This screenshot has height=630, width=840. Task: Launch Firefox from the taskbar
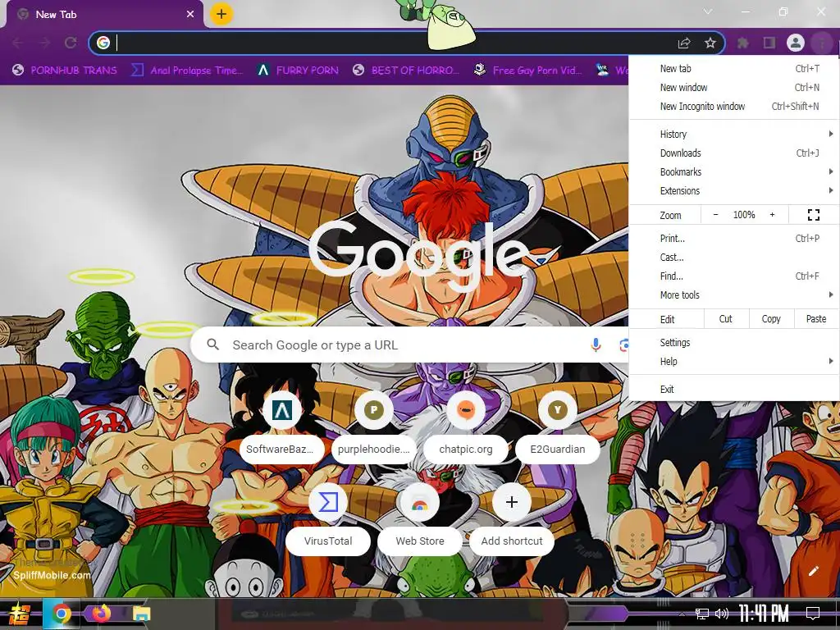[101, 614]
